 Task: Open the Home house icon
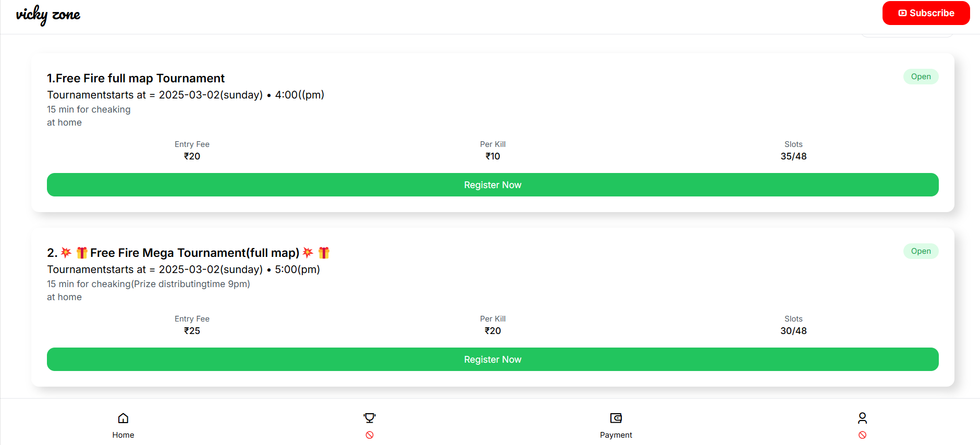(x=123, y=418)
